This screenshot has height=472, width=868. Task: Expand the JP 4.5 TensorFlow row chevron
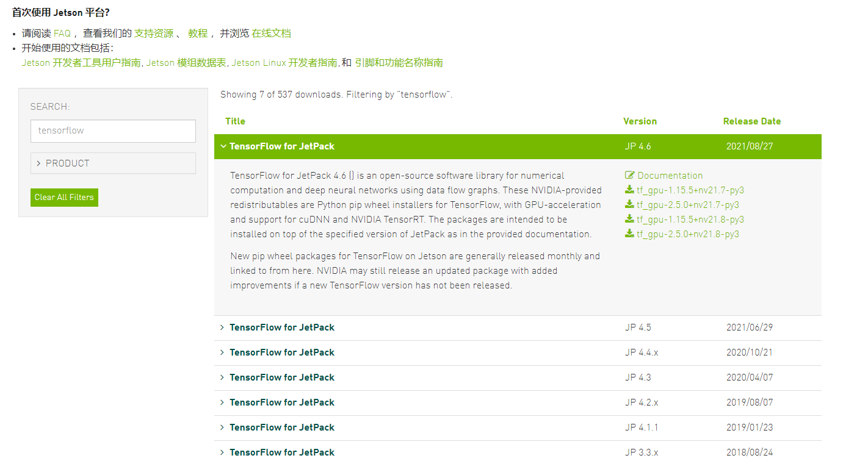click(x=223, y=327)
